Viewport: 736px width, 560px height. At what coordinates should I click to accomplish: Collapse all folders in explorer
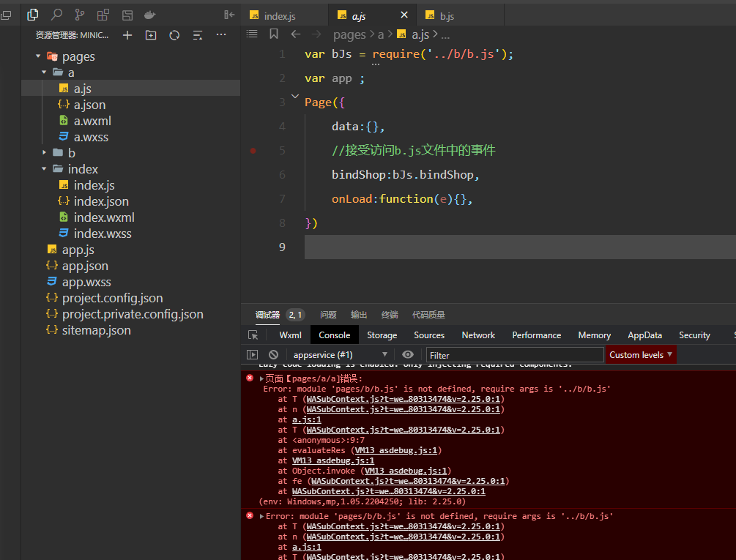point(198,35)
